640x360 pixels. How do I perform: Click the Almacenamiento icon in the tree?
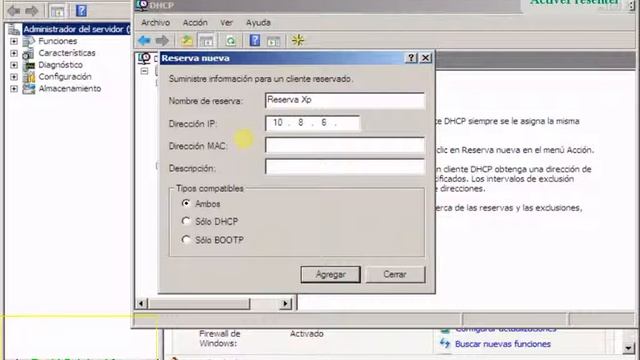pyautogui.click(x=29, y=89)
